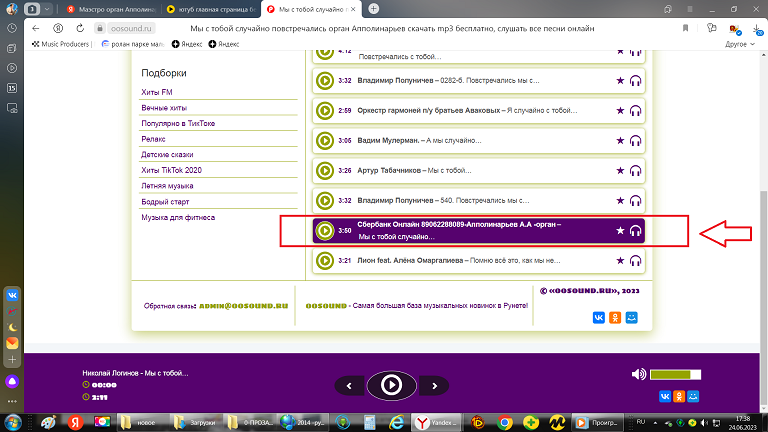The height and width of the screenshot is (432, 768).
Task: Open Релакс collection
Action: (x=153, y=139)
